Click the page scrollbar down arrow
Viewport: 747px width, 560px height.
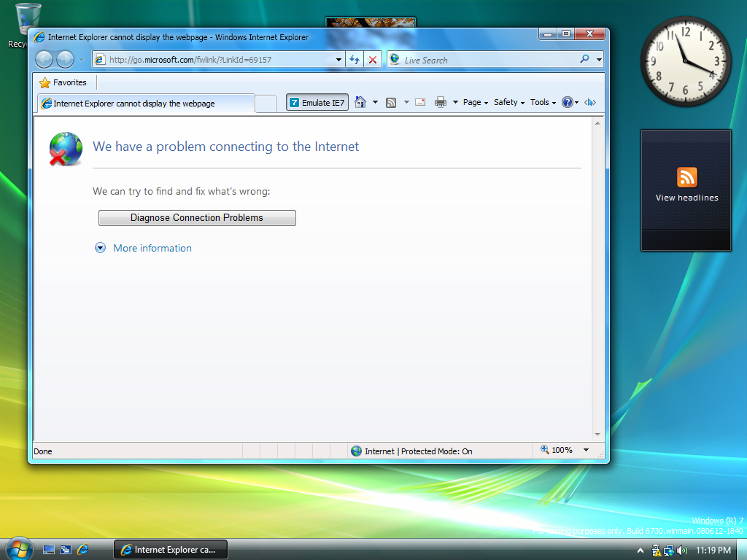[x=597, y=435]
